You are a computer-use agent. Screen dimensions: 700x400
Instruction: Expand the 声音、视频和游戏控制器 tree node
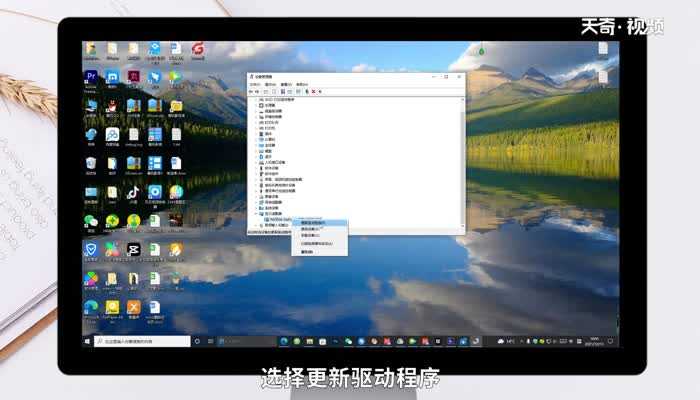pyautogui.click(x=256, y=179)
